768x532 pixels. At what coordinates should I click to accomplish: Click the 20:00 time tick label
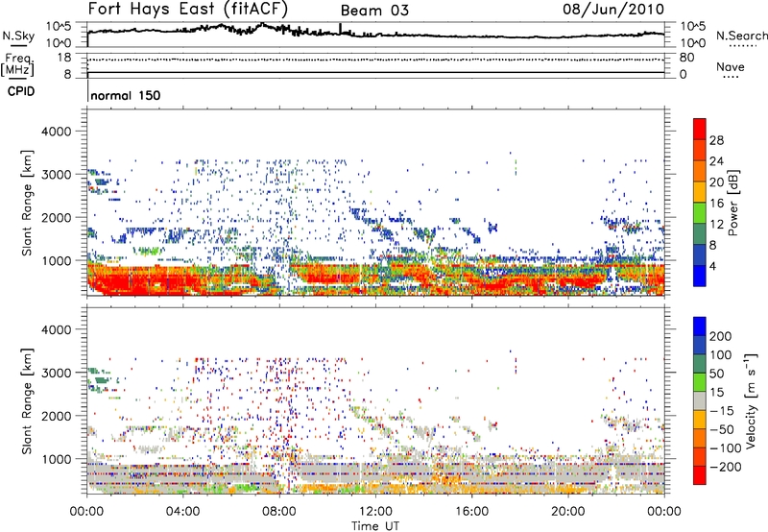567,512
